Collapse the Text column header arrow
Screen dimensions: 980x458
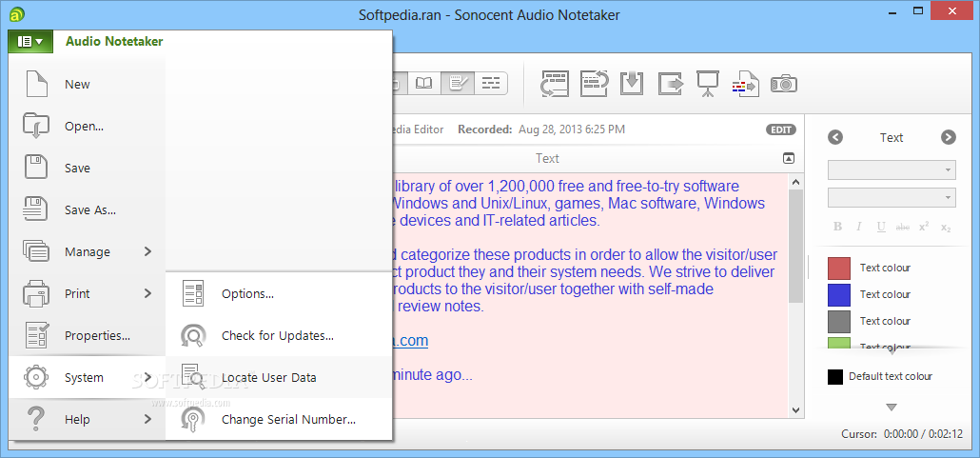coord(789,158)
